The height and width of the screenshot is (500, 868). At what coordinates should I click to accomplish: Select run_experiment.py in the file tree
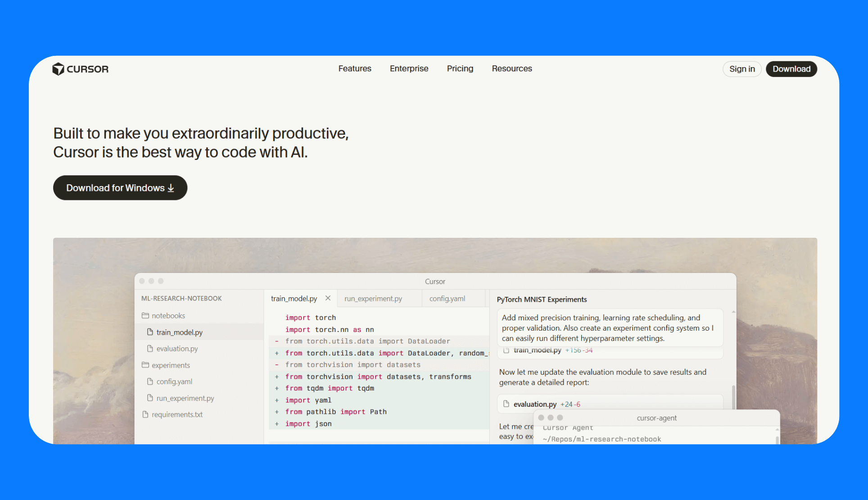[x=185, y=398]
